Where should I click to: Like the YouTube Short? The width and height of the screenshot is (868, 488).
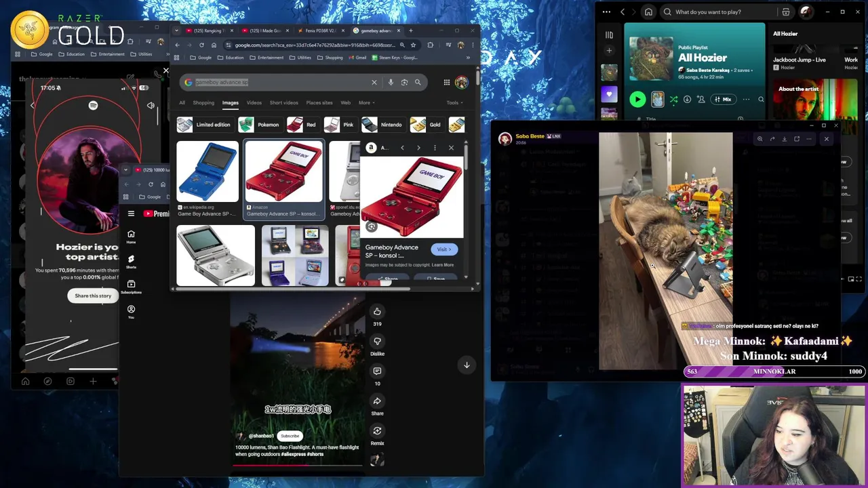click(x=377, y=312)
